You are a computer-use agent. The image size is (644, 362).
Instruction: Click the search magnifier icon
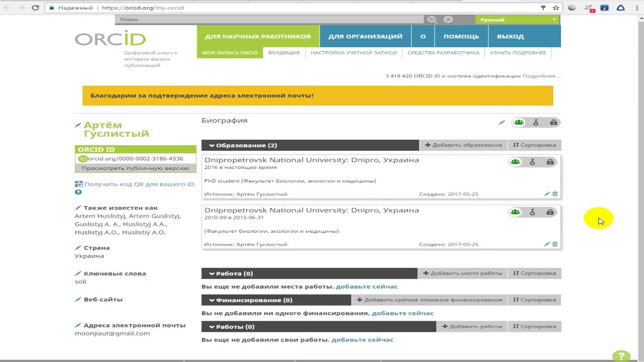[432, 20]
